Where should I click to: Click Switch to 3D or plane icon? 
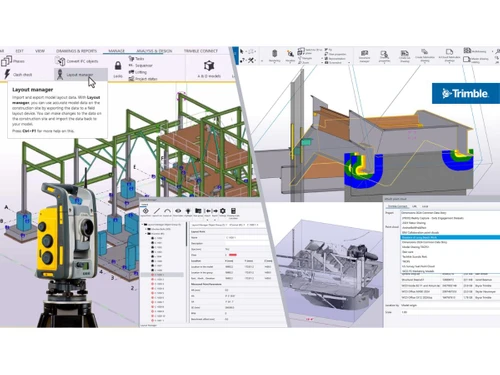tap(301, 51)
